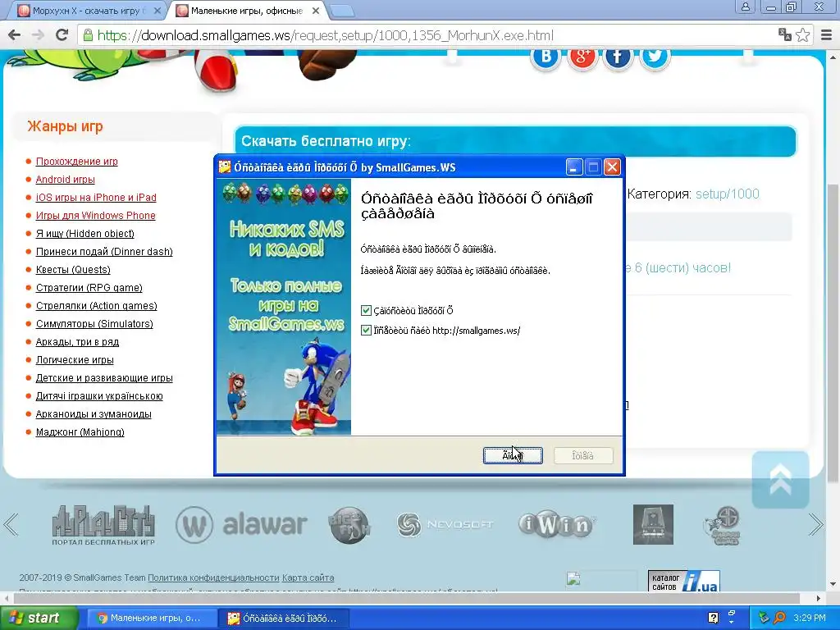The width and height of the screenshot is (840, 630).
Task: Open Детские и развивающие игры link
Action: (104, 378)
